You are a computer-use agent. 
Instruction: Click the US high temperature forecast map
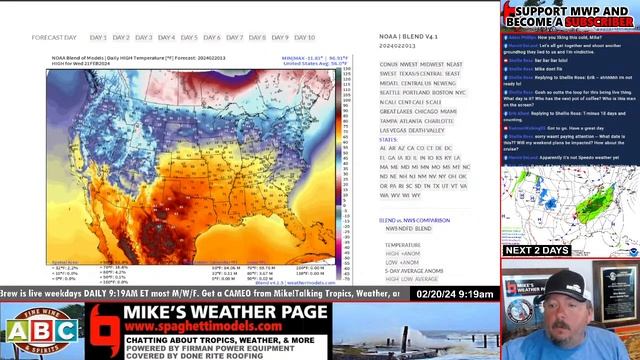191,167
